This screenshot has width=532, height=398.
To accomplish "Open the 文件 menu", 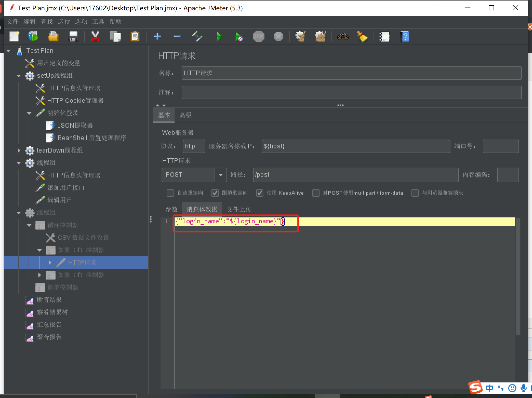I will point(12,22).
